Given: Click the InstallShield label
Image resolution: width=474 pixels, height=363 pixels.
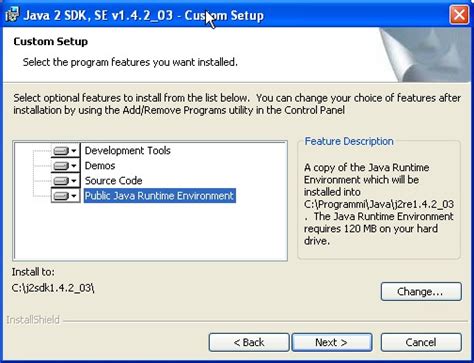Looking at the screenshot, I should [x=33, y=320].
